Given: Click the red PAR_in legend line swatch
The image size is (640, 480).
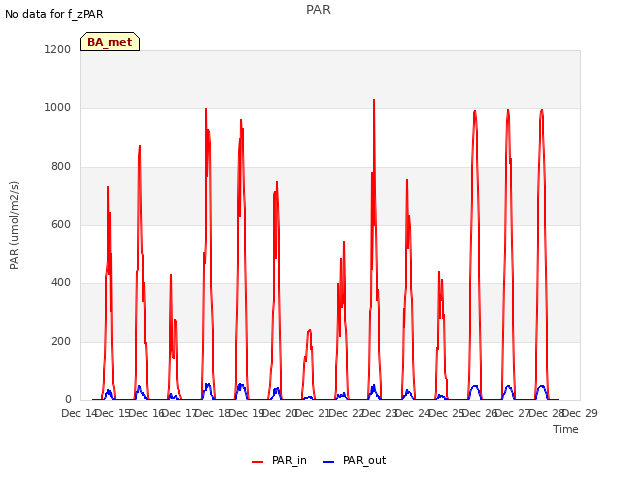Looking at the screenshot, I should (x=258, y=462).
